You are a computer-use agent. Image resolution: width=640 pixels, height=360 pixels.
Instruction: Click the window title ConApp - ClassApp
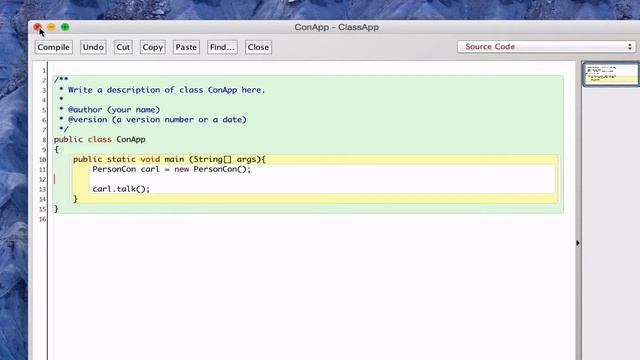336,27
